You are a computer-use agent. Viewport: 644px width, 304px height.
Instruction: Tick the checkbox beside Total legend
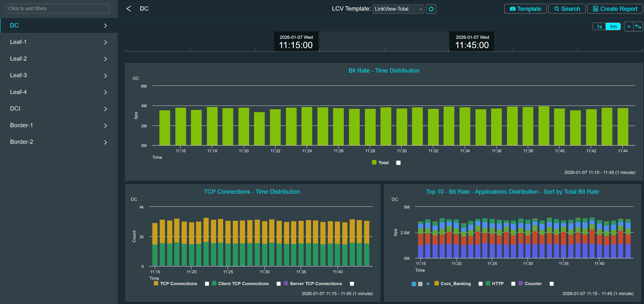(x=398, y=163)
